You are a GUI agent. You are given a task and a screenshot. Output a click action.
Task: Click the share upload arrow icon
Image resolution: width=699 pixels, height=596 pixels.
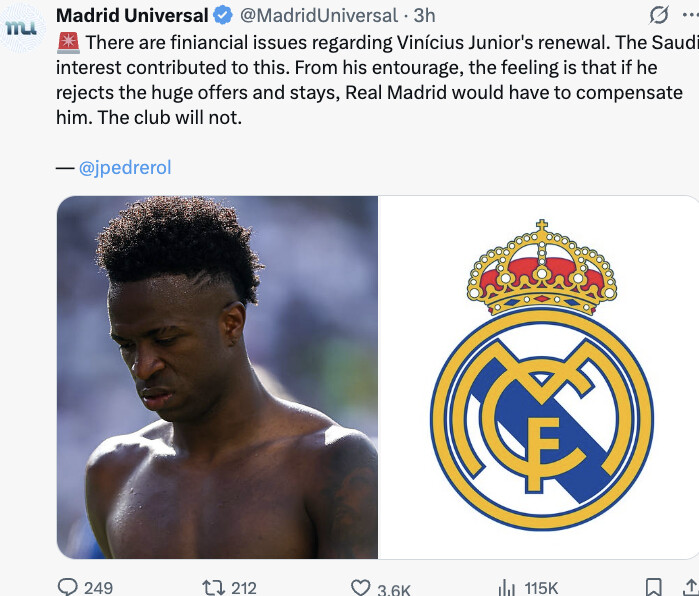691,588
